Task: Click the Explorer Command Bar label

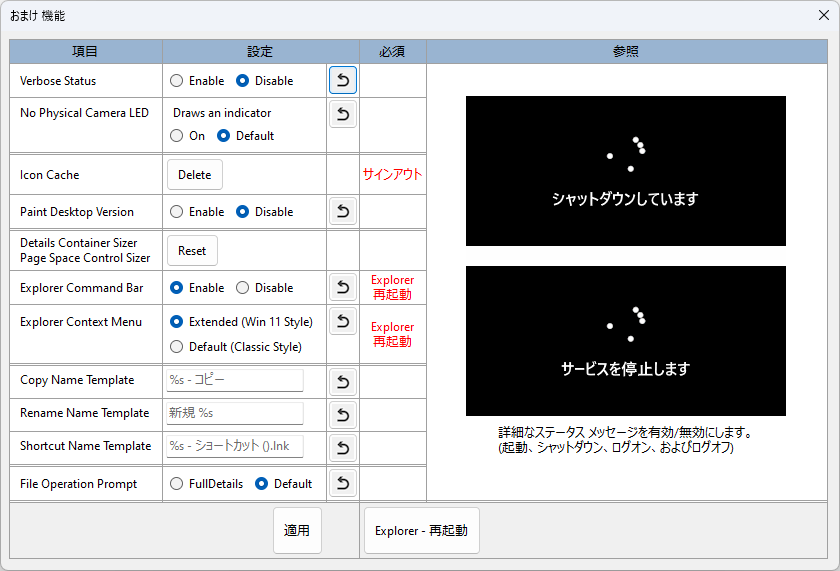Action: point(81,288)
